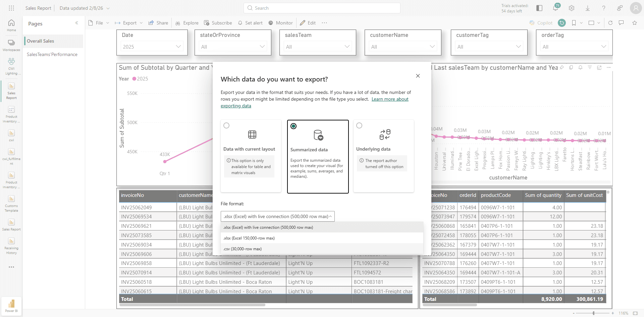Screen dimensions: 644x317
Task: Open notifications bell icon
Action: click(555, 8)
